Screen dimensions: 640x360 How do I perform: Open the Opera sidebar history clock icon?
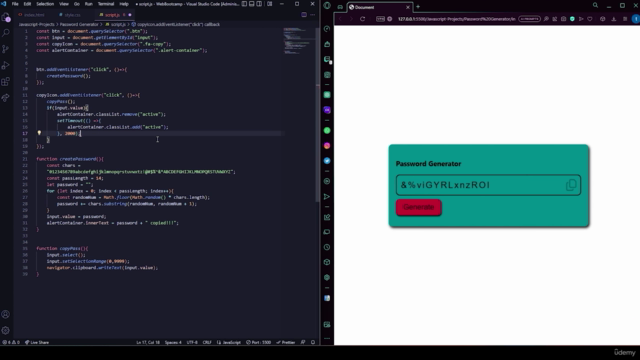coord(327,247)
